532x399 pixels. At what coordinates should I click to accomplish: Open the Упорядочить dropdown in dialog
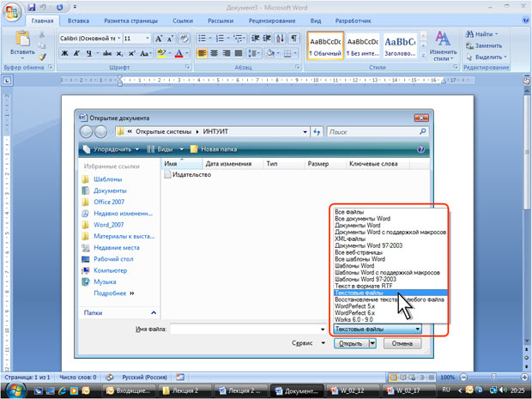click(112, 149)
